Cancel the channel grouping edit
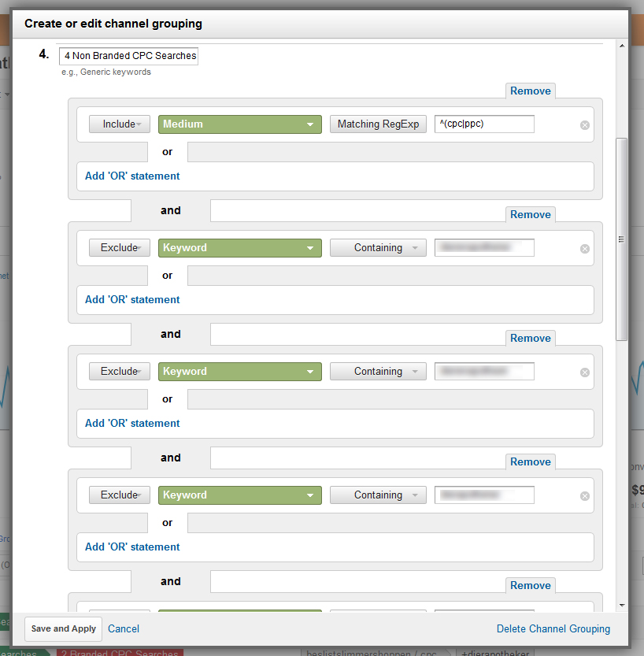The width and height of the screenshot is (644, 656). click(x=124, y=629)
